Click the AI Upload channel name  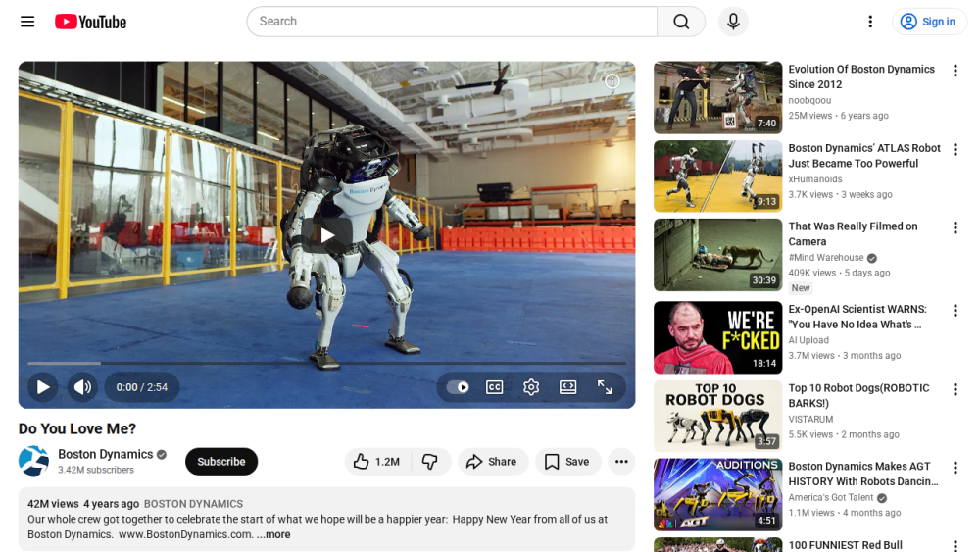(x=808, y=340)
